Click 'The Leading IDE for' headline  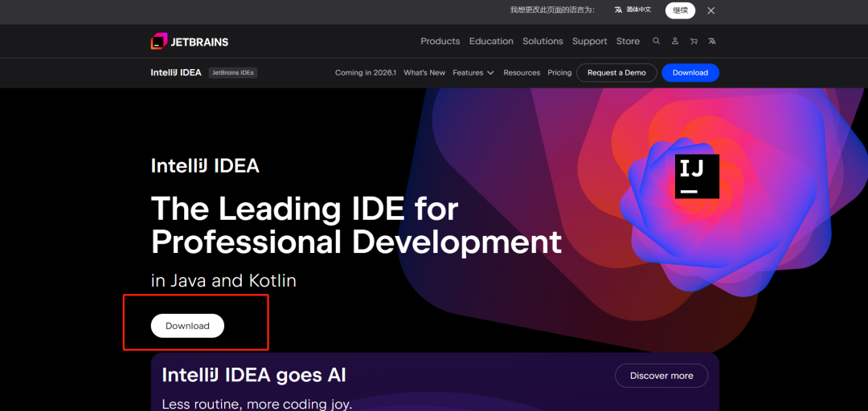[x=305, y=209]
